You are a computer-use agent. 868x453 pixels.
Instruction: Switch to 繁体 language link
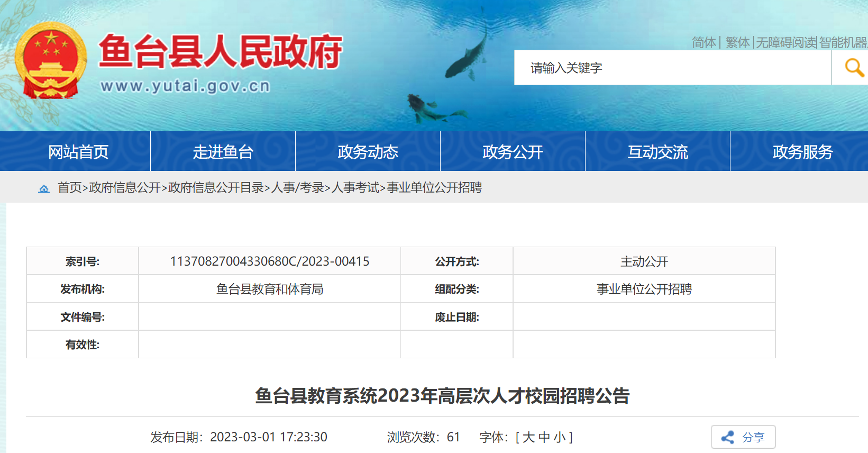click(x=738, y=42)
